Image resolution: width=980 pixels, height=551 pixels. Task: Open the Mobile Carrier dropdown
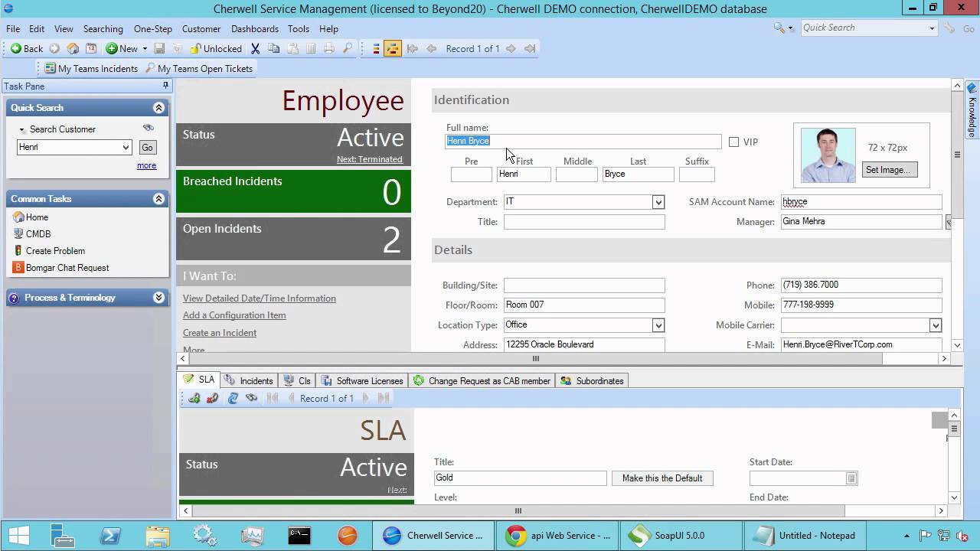click(x=935, y=325)
